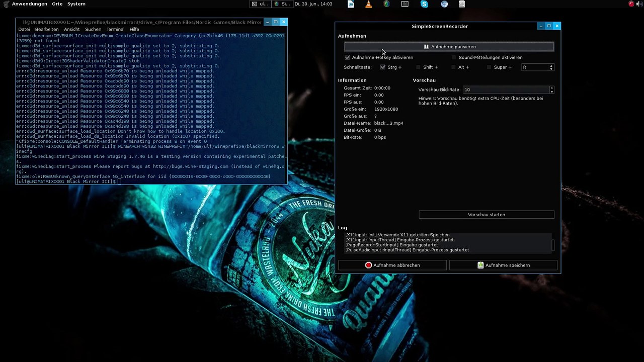Image resolution: width=644 pixels, height=362 pixels.
Task: Open the Skype icon in top panel
Action: pos(424,4)
